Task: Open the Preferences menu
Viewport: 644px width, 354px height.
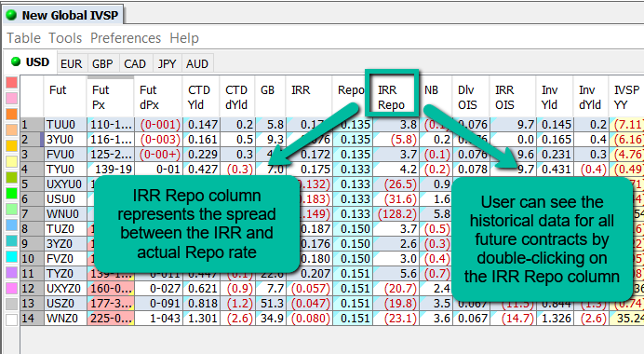Action: click(x=126, y=38)
